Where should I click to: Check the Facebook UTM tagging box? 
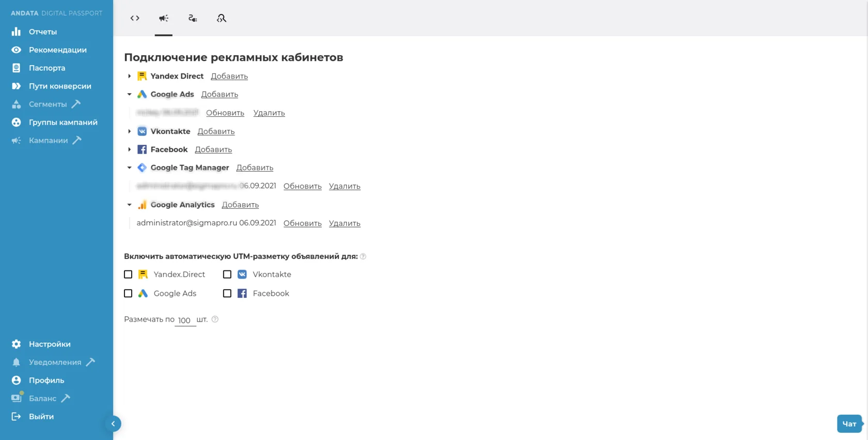coord(227,293)
